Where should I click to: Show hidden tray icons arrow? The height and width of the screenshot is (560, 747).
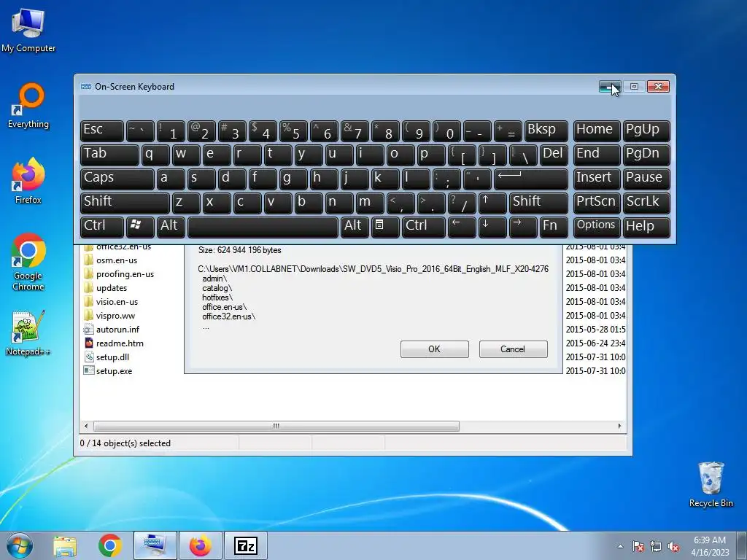(x=620, y=546)
